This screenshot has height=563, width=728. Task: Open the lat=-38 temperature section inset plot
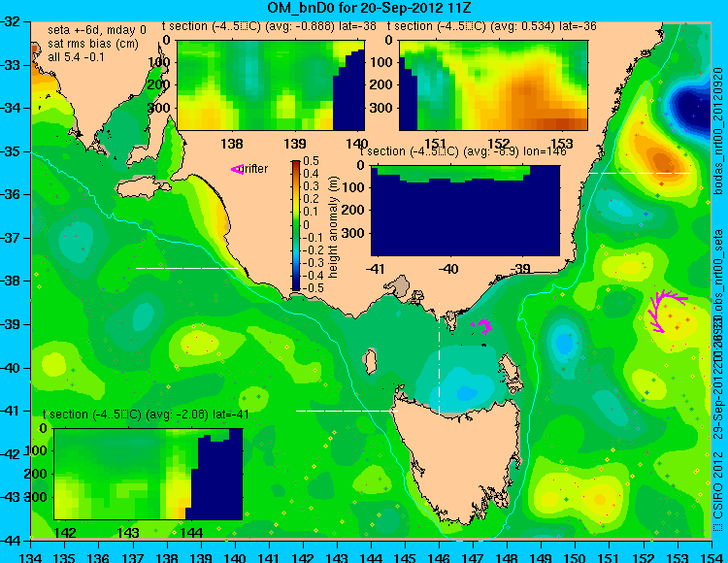pos(271,85)
